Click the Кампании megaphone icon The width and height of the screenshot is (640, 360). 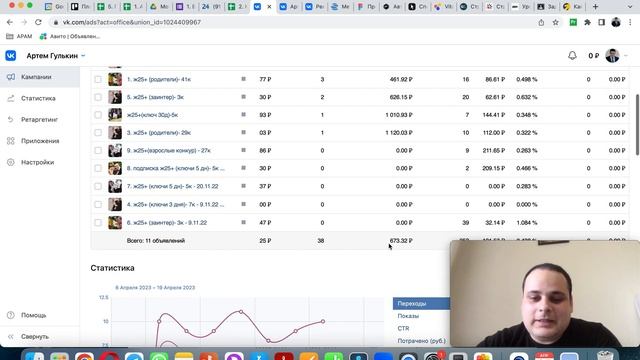[11, 77]
